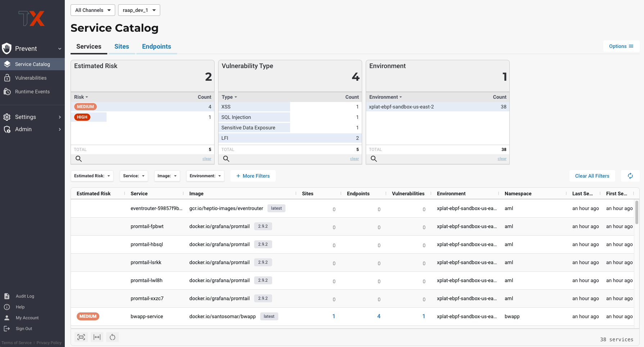Open the Estimated Risk filter dropdown
The image size is (644, 347).
coord(92,176)
